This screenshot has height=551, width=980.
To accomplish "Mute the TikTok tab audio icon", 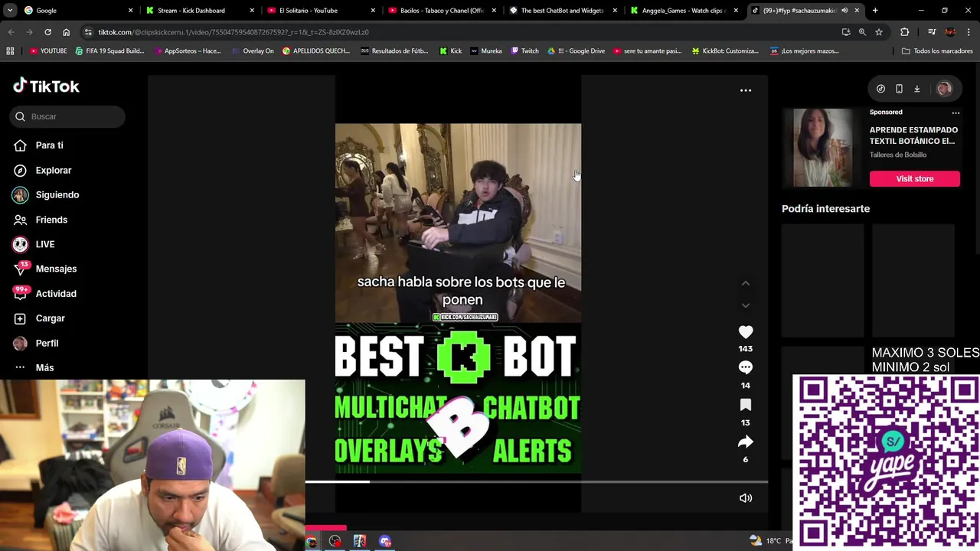I will tap(844, 11).
